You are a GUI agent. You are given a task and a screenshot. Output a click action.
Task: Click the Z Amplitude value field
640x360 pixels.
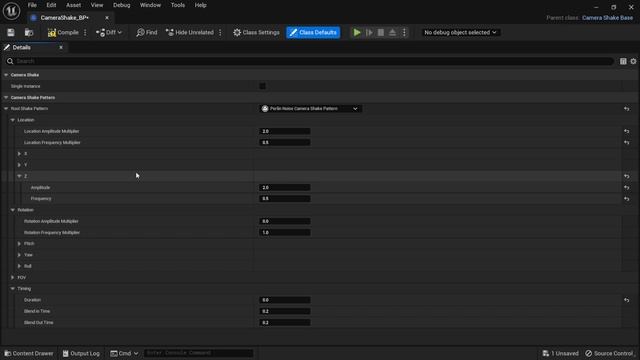pyautogui.click(x=284, y=187)
